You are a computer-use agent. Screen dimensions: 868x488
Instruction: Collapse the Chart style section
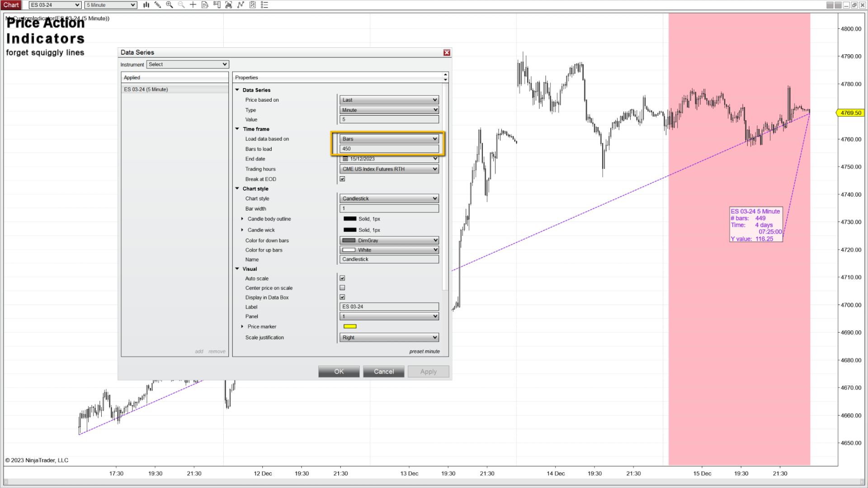(237, 189)
